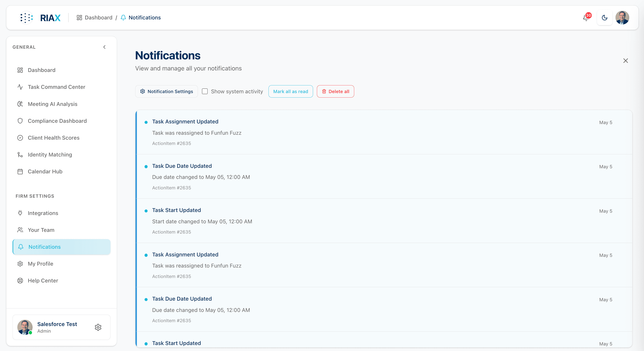Click the Task Command Center pulse icon
644x351 pixels.
20,87
